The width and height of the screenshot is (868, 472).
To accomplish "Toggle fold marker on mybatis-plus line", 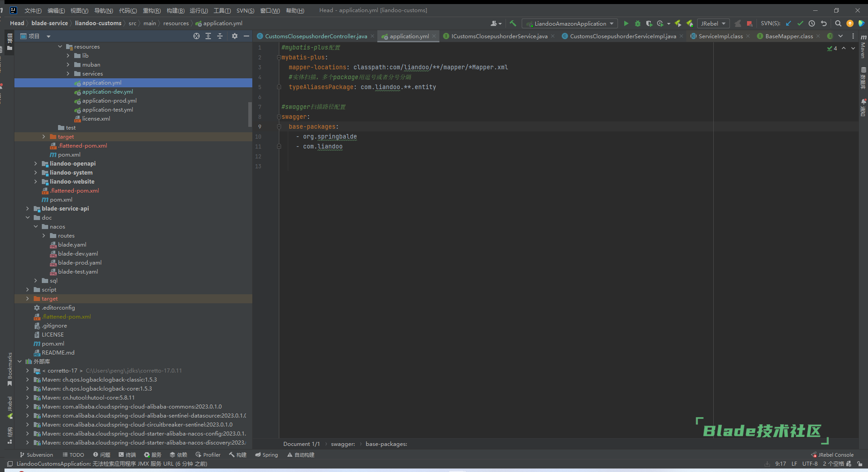I will coord(279,58).
